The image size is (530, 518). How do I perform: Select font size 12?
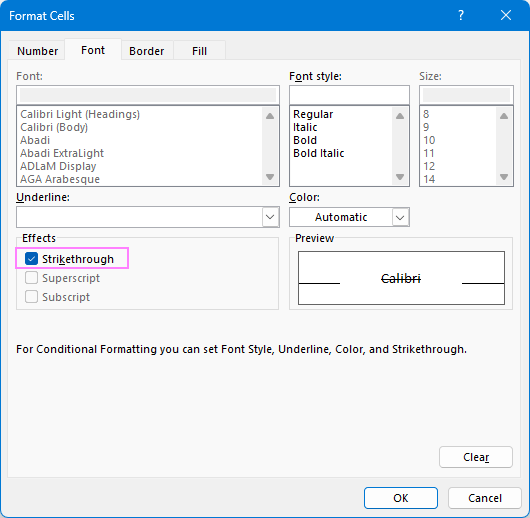pos(429,166)
